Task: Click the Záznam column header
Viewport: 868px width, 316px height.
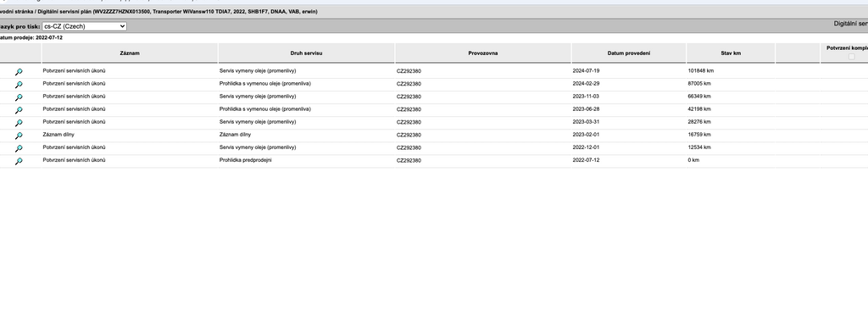Action: point(130,53)
